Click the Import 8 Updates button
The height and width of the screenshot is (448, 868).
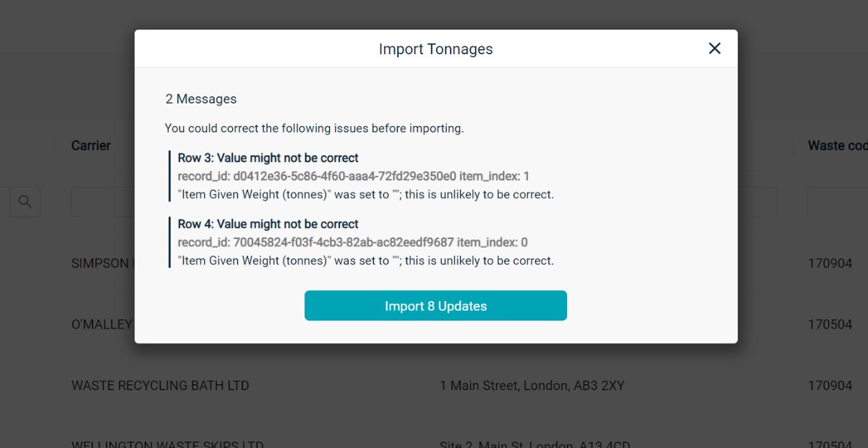pos(435,305)
